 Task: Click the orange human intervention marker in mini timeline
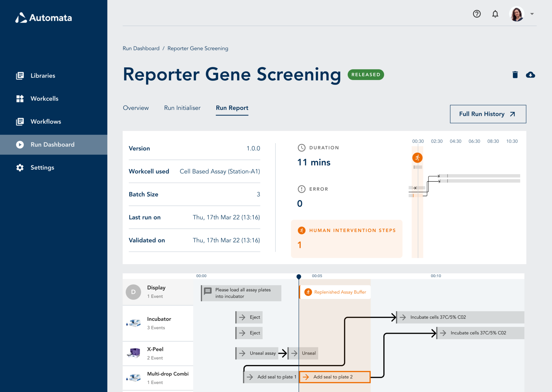tap(417, 157)
